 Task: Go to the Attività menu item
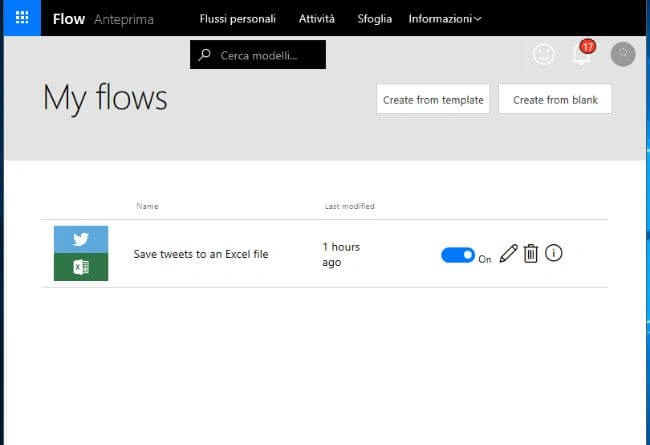(317, 19)
